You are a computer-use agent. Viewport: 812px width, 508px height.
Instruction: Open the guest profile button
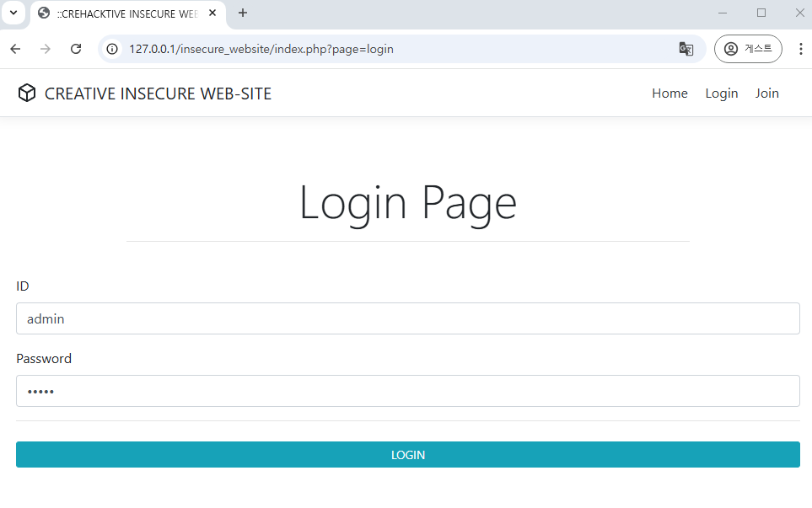748,49
